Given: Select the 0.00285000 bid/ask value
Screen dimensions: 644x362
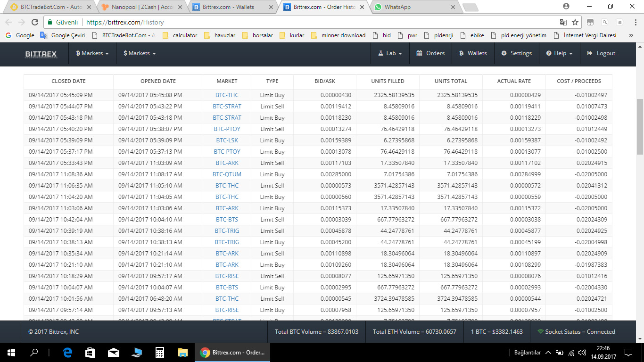Looking at the screenshot, I should coord(336,174).
